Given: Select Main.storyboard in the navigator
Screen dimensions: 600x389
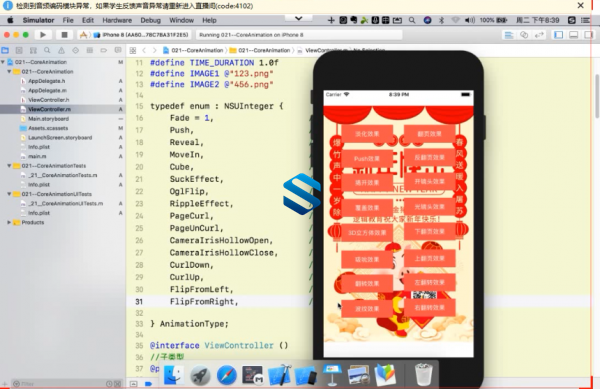Looking at the screenshot, I should (x=48, y=119).
